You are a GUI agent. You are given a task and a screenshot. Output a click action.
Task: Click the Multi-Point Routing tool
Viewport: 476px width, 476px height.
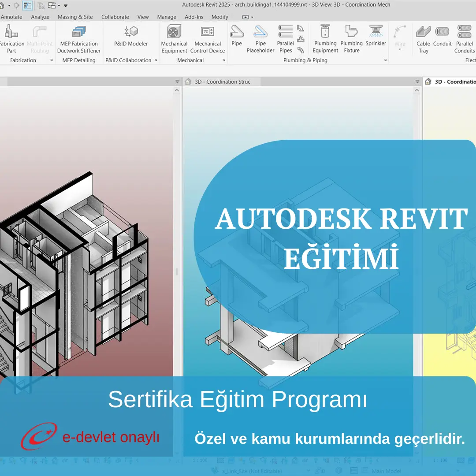pos(40,39)
